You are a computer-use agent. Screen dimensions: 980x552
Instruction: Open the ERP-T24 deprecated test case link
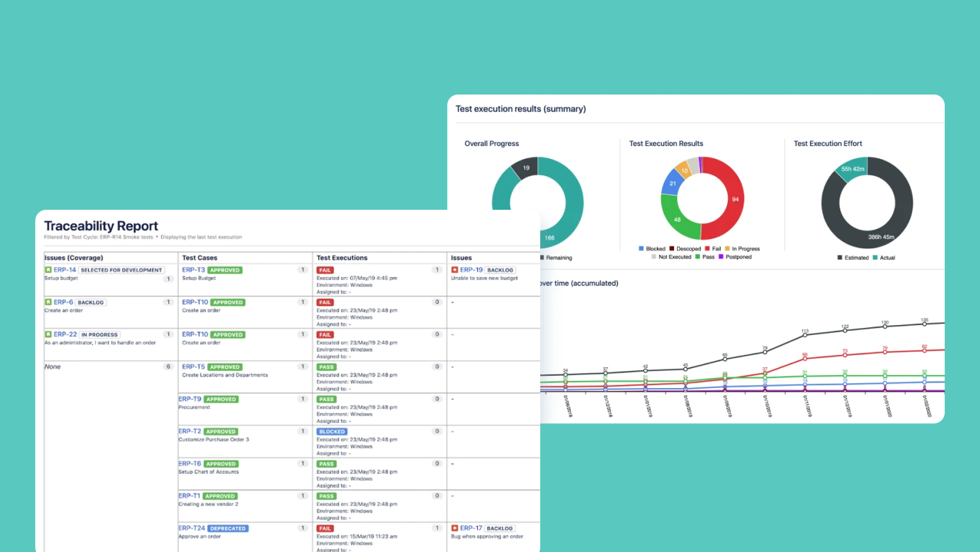pos(191,528)
